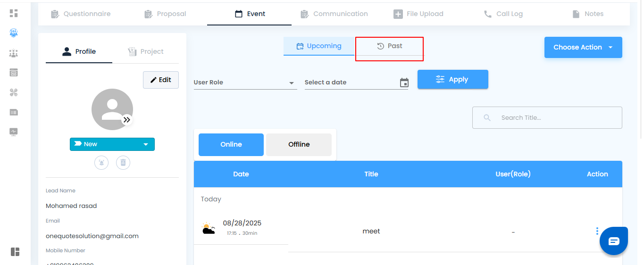Screen dimensions: 644x265
Task: Click the double-arrow icon on avatar
Action: 126,120
